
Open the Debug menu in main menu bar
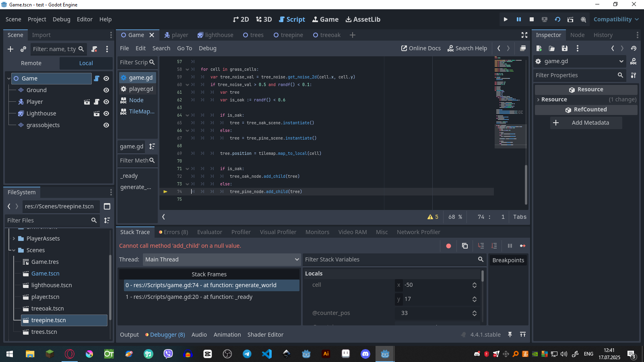click(62, 19)
